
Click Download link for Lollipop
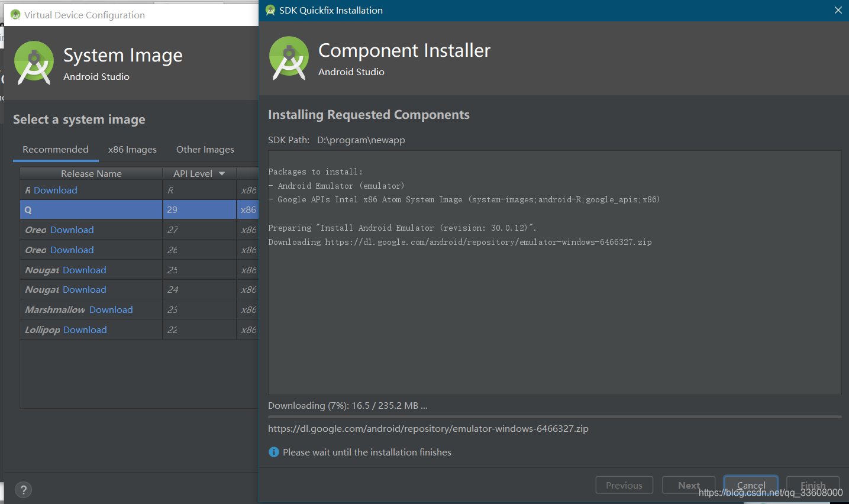(x=85, y=329)
